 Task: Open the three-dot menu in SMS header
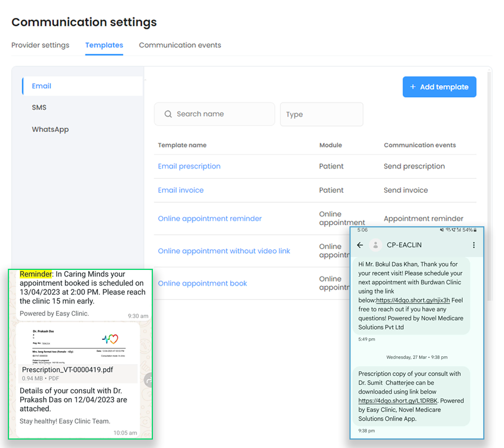[x=474, y=245]
